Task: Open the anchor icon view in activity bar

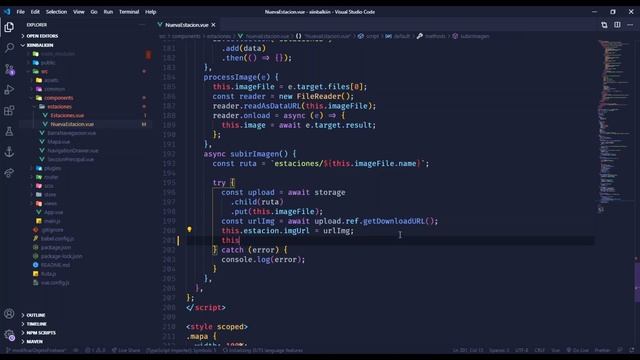Action: point(9,152)
